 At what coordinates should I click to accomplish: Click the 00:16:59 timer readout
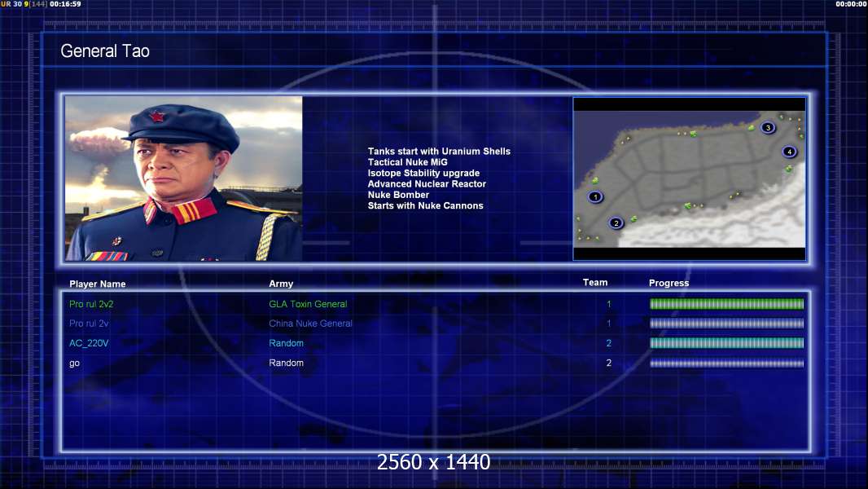click(x=65, y=4)
